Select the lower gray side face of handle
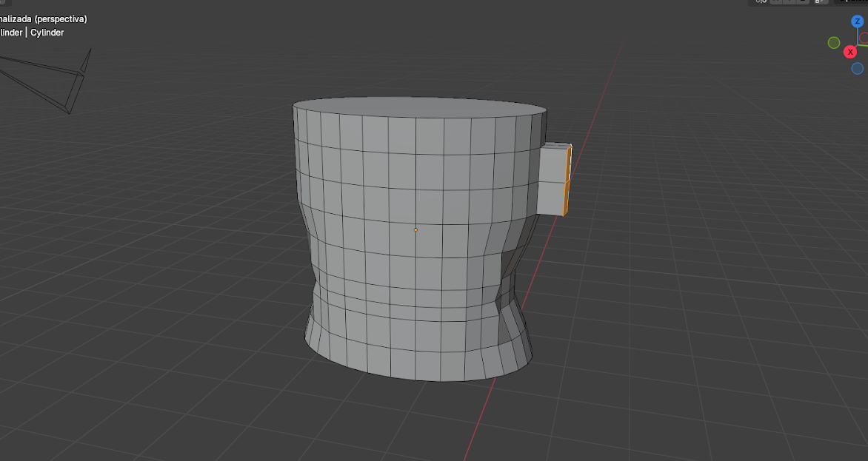This screenshot has width=868, height=461. pyautogui.click(x=550, y=196)
